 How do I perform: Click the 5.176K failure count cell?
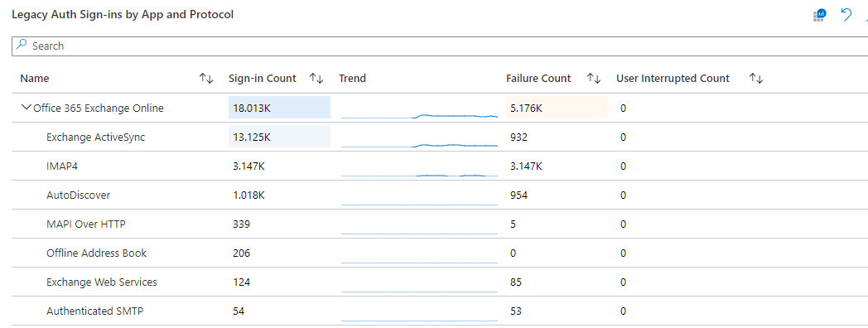pos(557,108)
